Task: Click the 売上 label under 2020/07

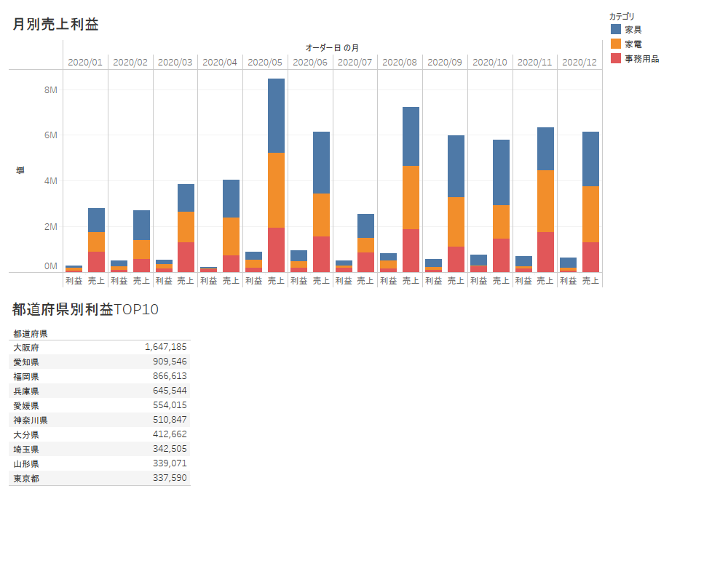Action: [x=365, y=280]
